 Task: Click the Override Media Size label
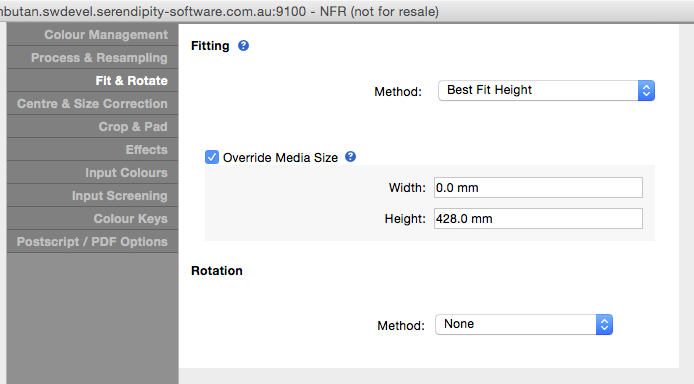tap(280, 157)
